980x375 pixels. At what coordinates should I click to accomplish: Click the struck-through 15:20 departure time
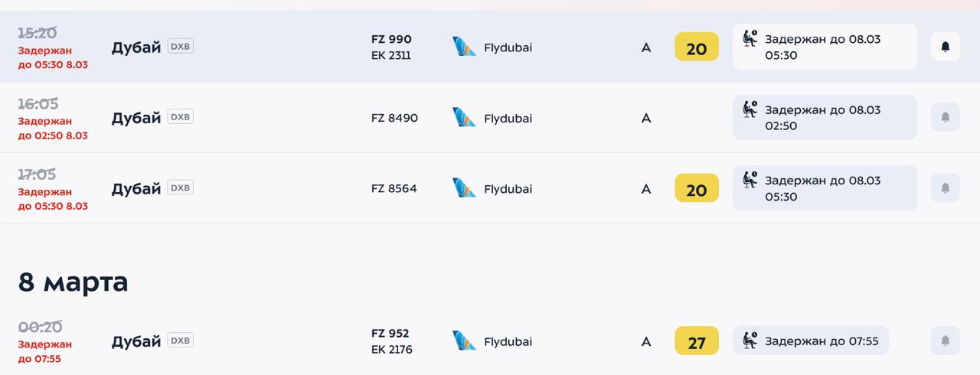click(x=38, y=33)
